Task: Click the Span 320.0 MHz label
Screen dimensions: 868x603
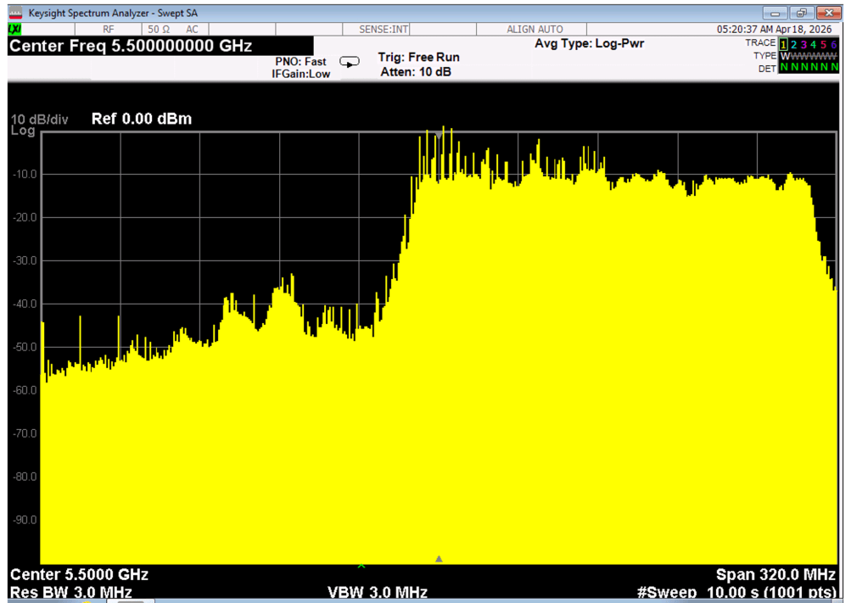Action: click(x=776, y=574)
